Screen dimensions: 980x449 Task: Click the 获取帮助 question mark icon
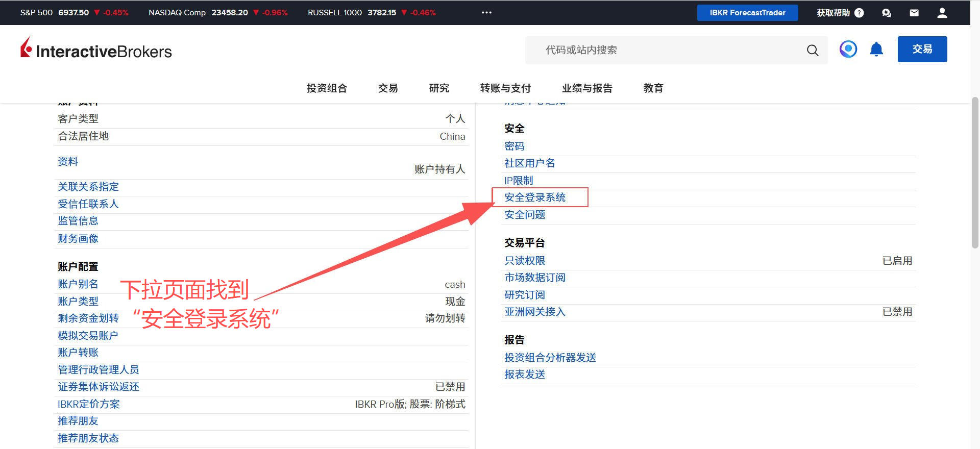859,13
